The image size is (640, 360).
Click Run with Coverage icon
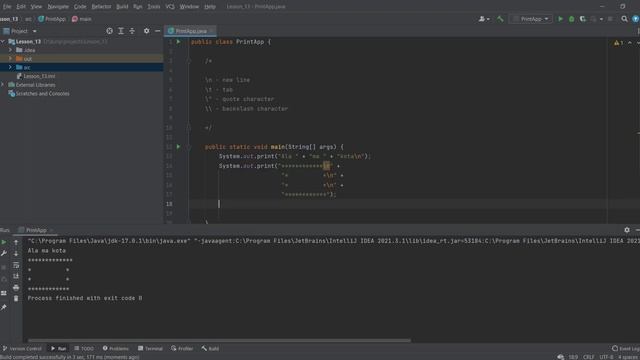coord(583,19)
